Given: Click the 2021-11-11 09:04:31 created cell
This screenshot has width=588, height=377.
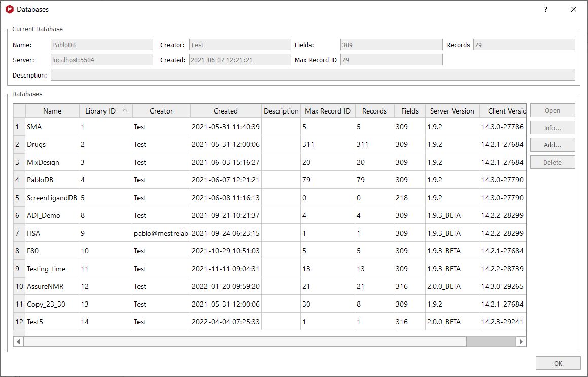Looking at the screenshot, I should coord(226,269).
